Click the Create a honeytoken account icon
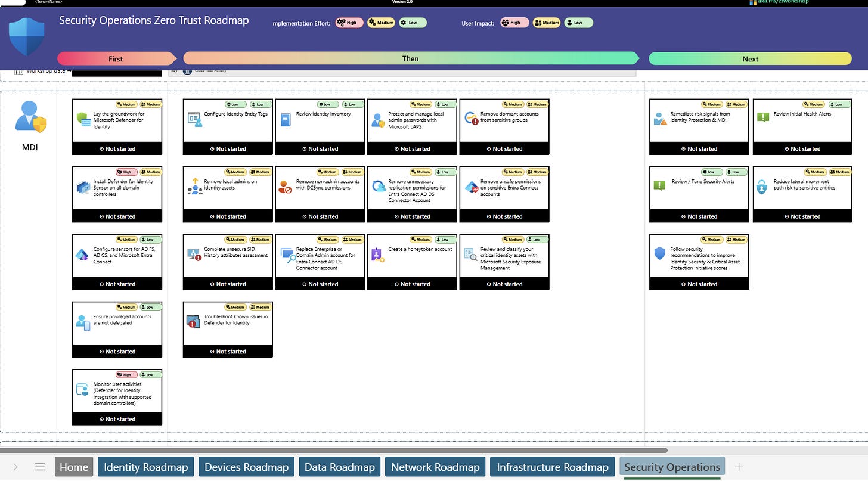The height and width of the screenshot is (481, 868). 377,255
